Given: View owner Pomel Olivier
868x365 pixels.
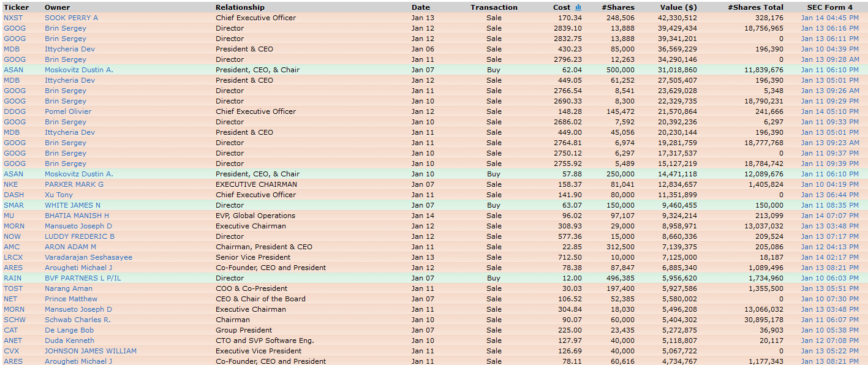Looking at the screenshot, I should (68, 111).
